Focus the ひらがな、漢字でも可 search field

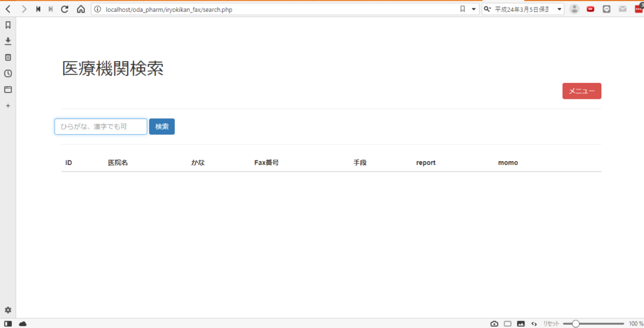coord(101,127)
